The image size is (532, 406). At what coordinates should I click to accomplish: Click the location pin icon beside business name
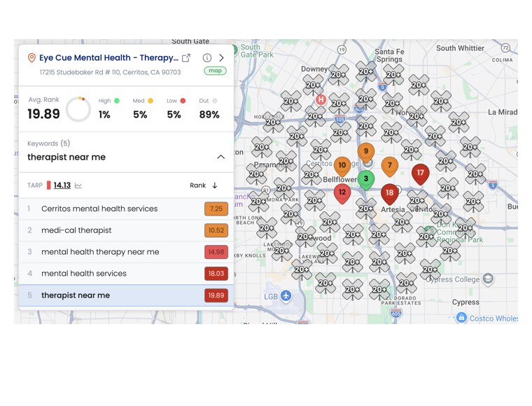click(31, 57)
